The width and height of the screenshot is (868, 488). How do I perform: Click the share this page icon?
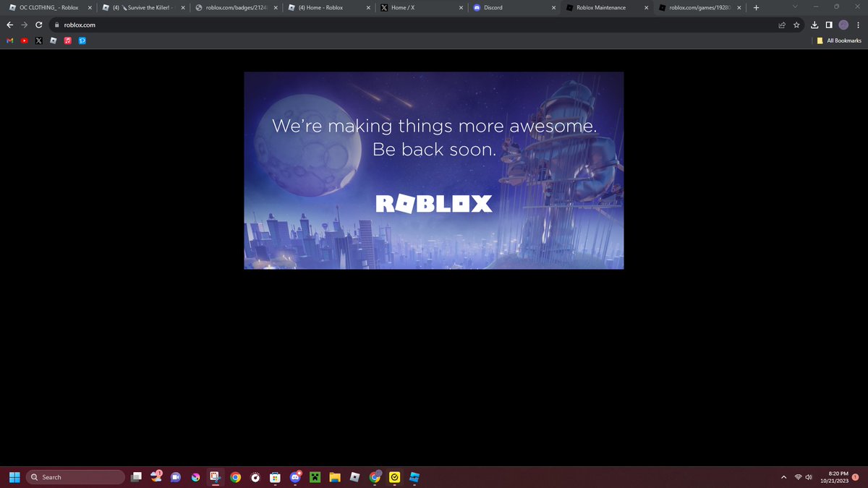coord(782,25)
